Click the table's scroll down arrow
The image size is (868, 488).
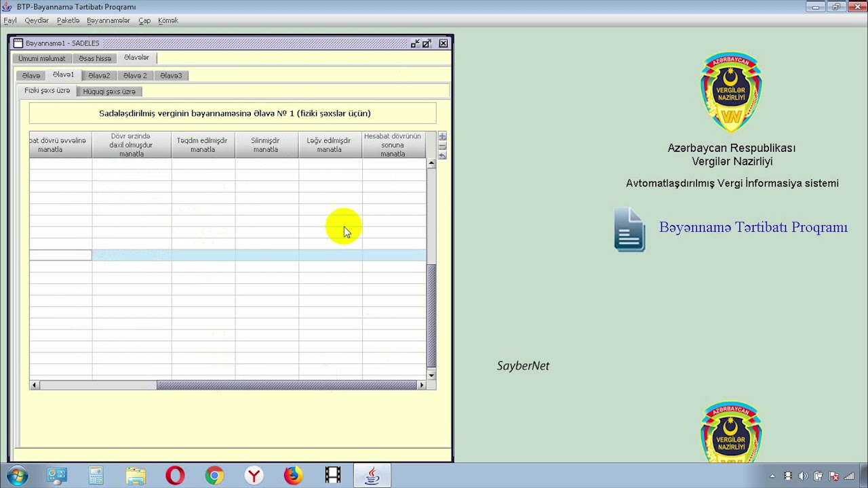pos(431,375)
